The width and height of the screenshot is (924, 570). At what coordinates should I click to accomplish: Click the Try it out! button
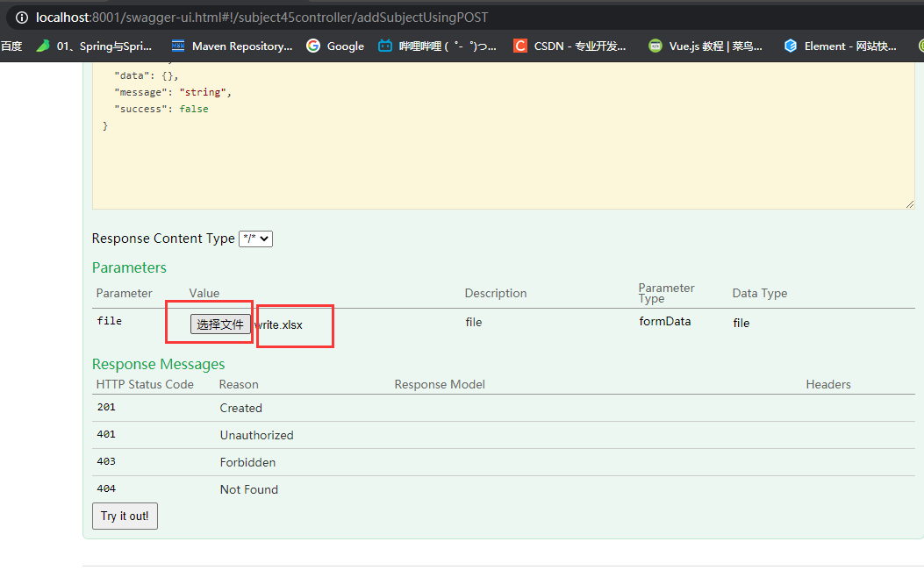coord(124,516)
